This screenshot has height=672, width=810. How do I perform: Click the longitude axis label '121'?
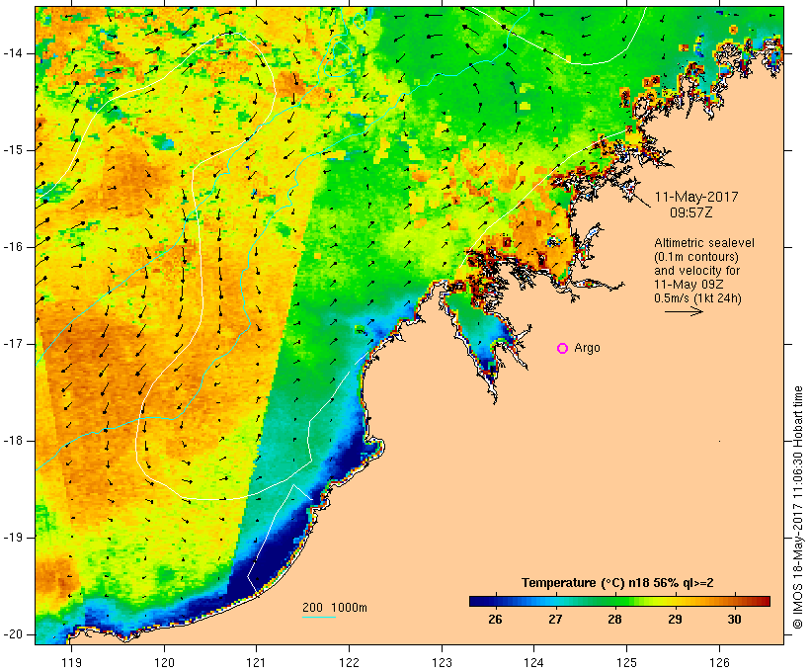[256, 662]
